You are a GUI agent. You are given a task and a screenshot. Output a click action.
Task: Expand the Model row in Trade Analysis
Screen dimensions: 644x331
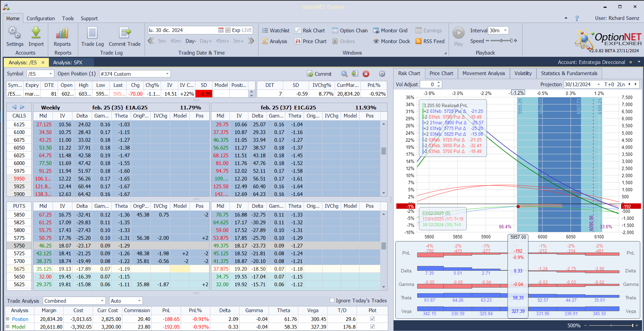tap(8, 326)
